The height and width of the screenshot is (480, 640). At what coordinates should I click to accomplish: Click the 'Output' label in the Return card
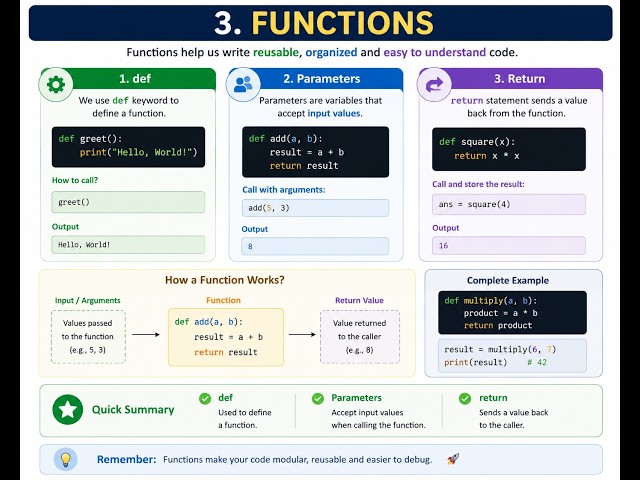[x=446, y=228]
